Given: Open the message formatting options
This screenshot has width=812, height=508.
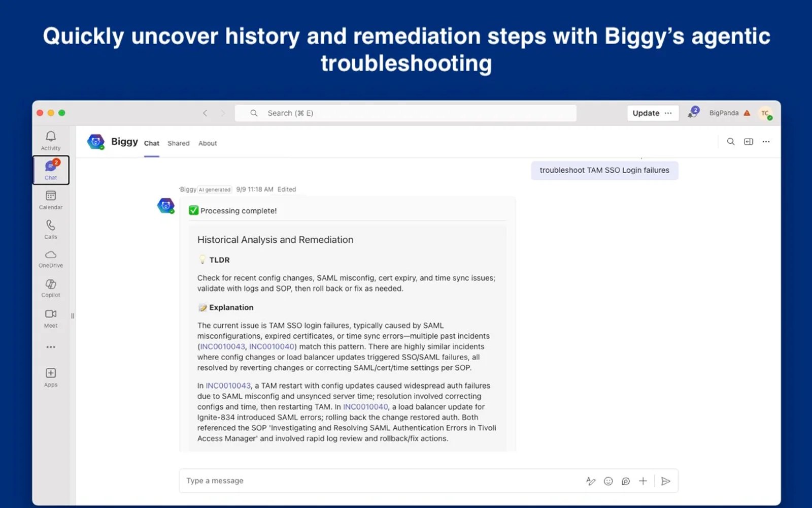Looking at the screenshot, I should [591, 481].
